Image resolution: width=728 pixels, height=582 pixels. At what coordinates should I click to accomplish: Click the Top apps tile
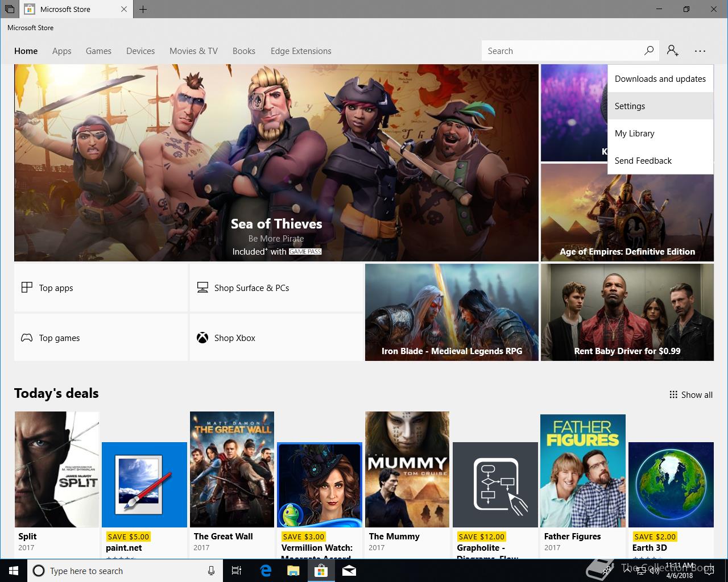(x=101, y=288)
